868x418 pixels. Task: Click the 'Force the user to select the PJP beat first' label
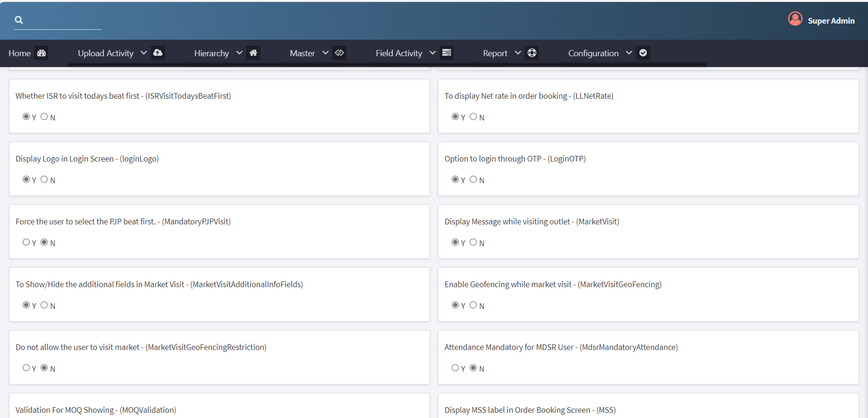point(123,222)
